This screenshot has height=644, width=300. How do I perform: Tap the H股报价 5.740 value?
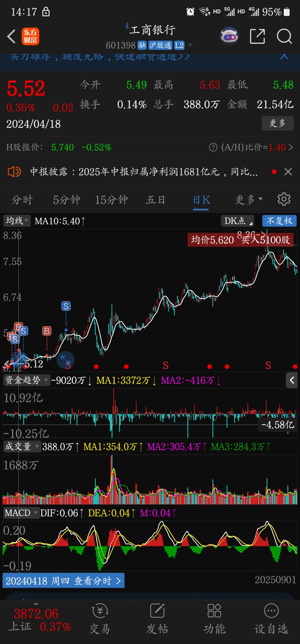click(62, 147)
